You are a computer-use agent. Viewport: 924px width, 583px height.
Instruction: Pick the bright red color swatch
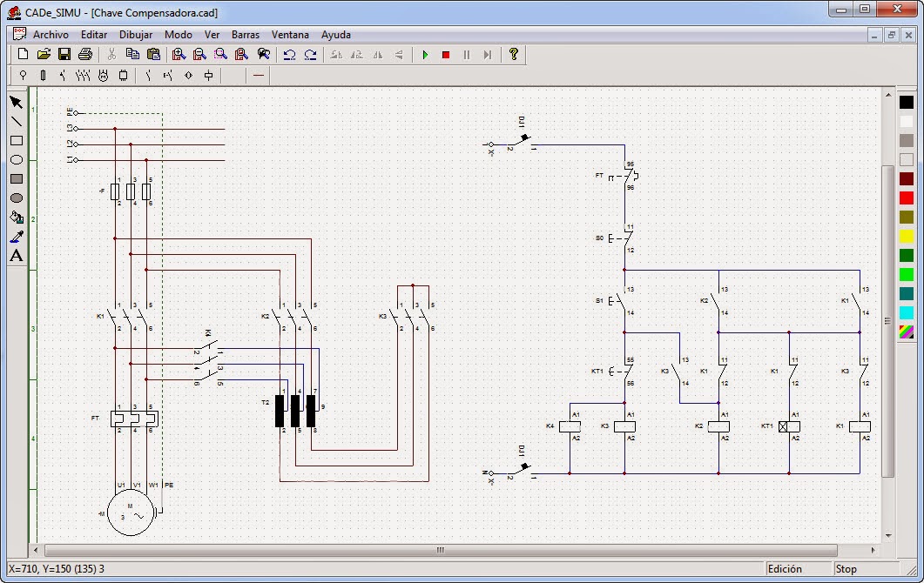[907, 198]
